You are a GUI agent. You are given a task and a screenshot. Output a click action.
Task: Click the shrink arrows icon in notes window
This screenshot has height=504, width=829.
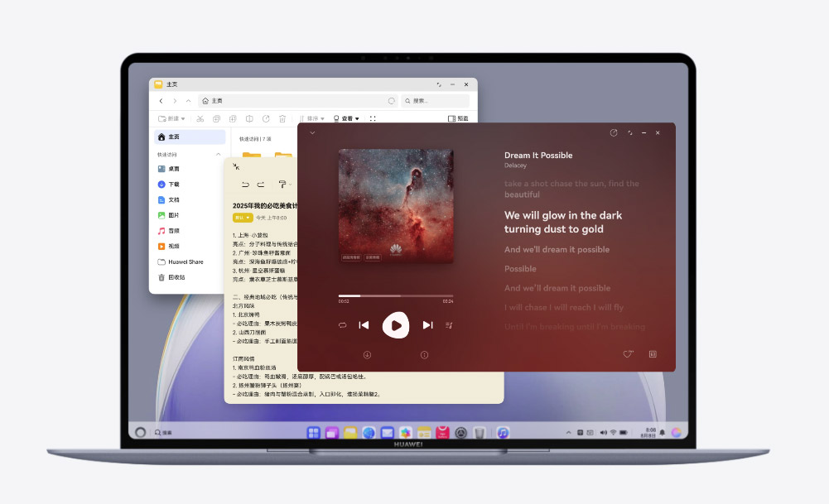[236, 166]
